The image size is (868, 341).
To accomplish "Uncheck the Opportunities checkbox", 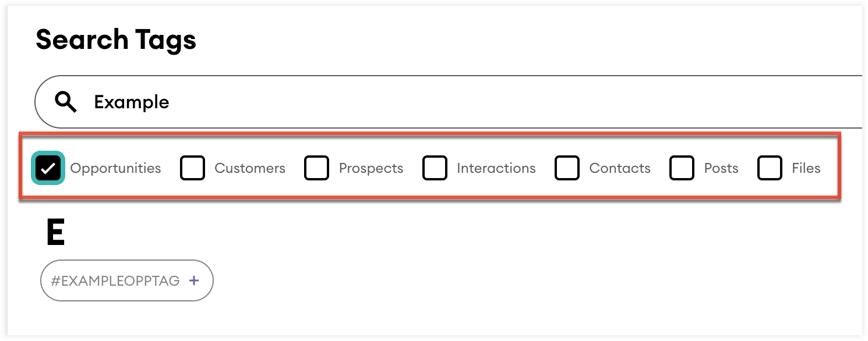I will tap(48, 168).
